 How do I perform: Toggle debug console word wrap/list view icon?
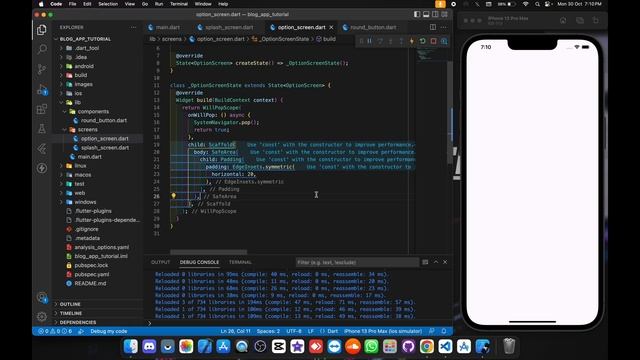[425, 262]
